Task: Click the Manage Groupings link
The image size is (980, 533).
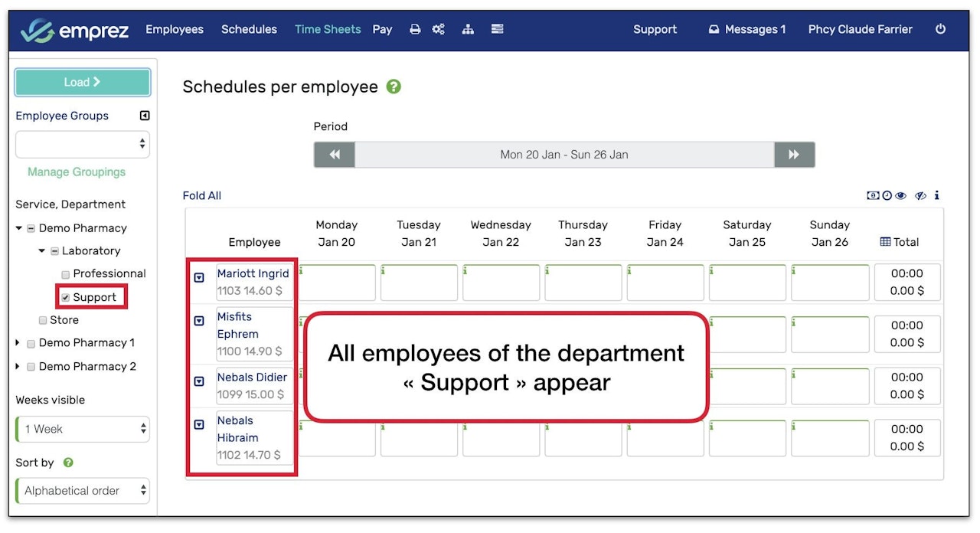Action: 77,172
